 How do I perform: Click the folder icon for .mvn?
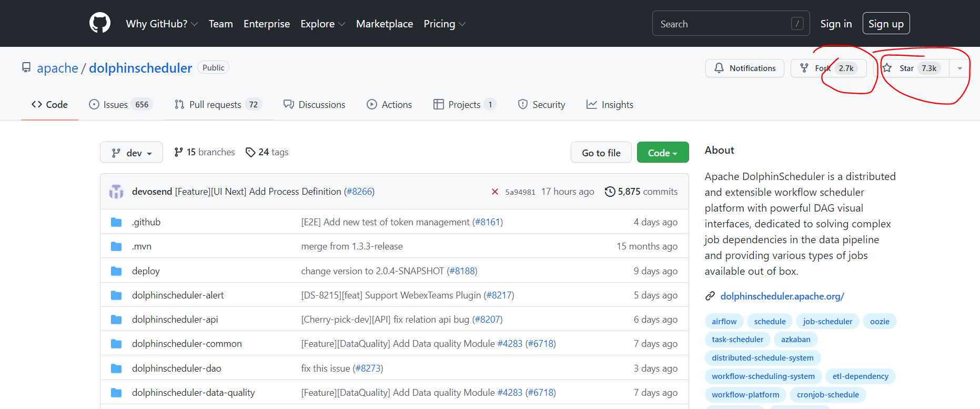116,246
